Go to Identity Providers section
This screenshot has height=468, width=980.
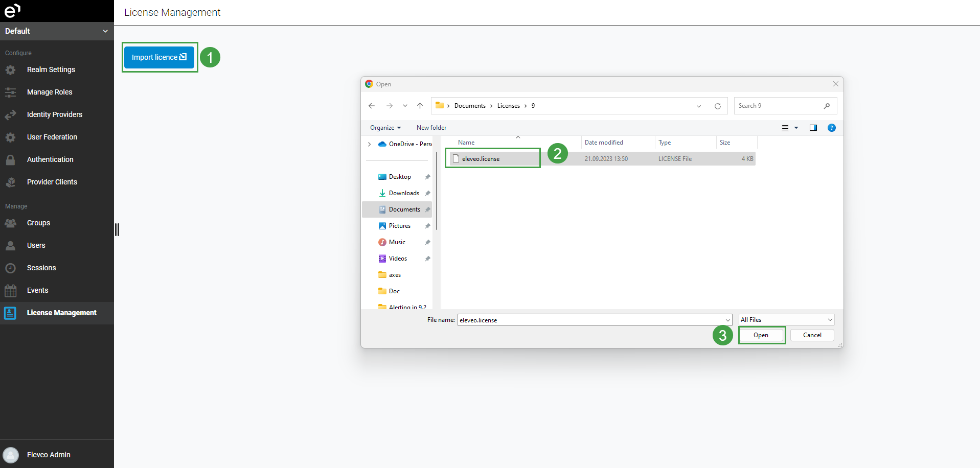(54, 114)
